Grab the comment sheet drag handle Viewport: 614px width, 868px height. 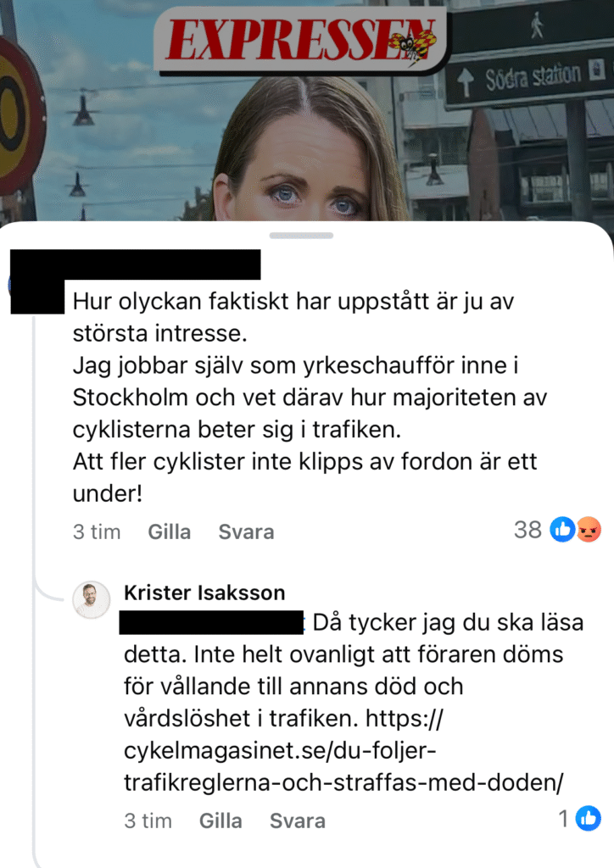click(301, 236)
